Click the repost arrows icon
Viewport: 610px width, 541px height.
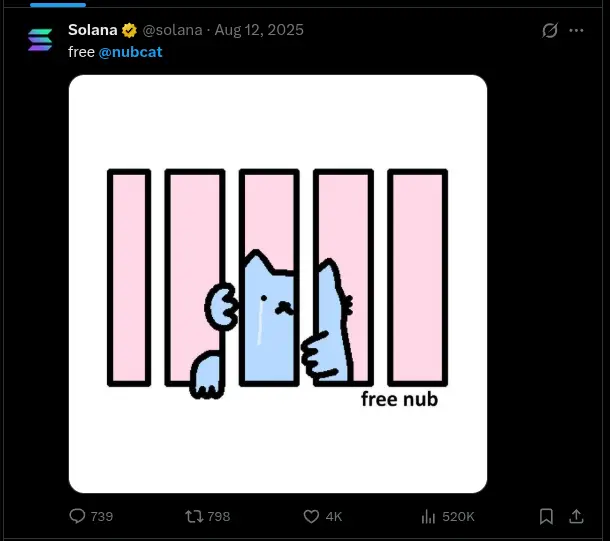[x=194, y=516]
